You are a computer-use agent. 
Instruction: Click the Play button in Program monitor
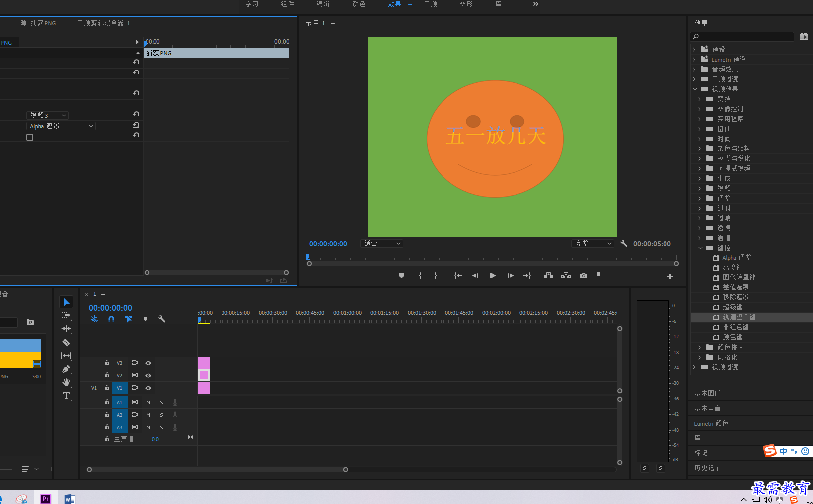492,276
